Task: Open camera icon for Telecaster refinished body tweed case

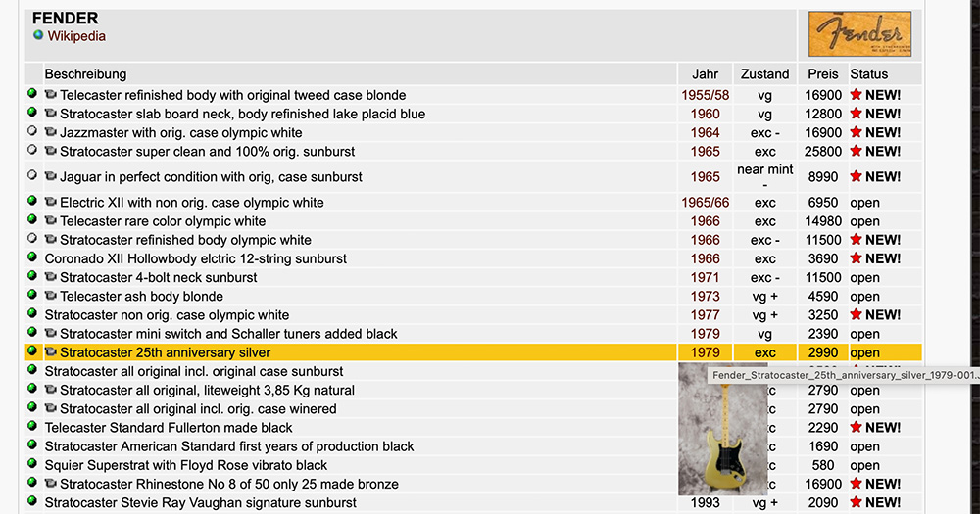Action: pos(51,95)
